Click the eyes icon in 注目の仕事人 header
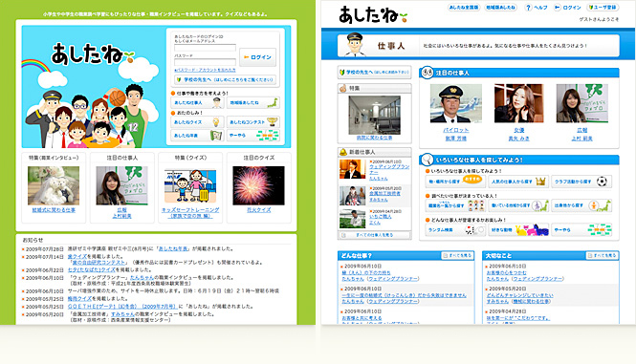The image size is (636, 364). [427, 73]
